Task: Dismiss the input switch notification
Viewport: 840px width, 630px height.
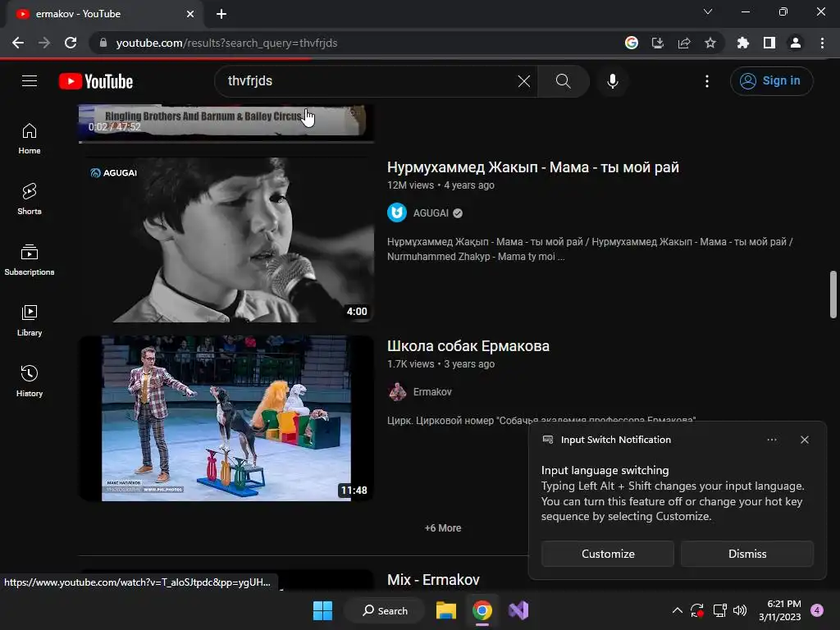Action: tap(747, 554)
